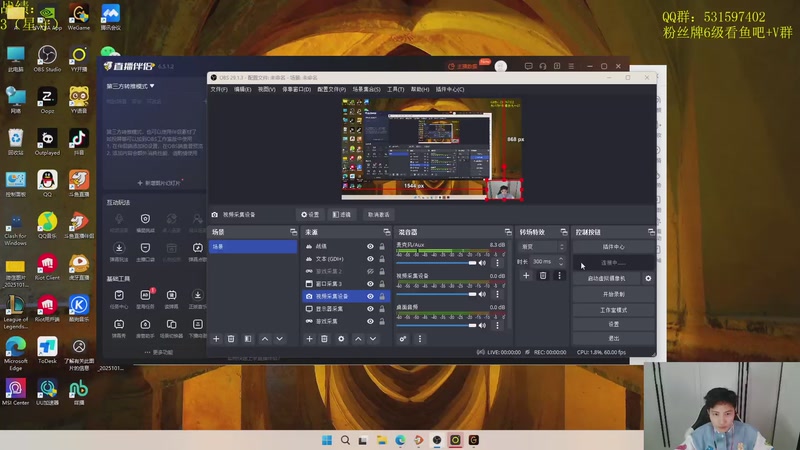Set 桌面音频 volume slider

436,326
